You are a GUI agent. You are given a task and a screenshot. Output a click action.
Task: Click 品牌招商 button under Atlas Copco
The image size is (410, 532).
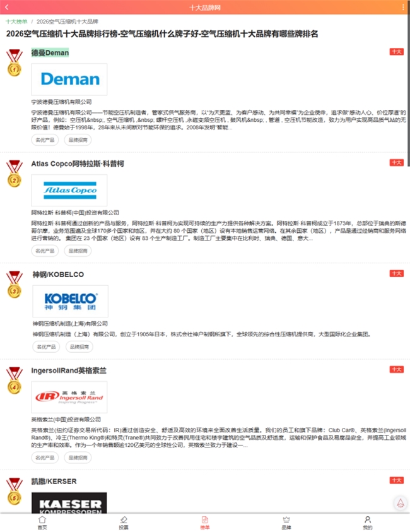point(78,251)
